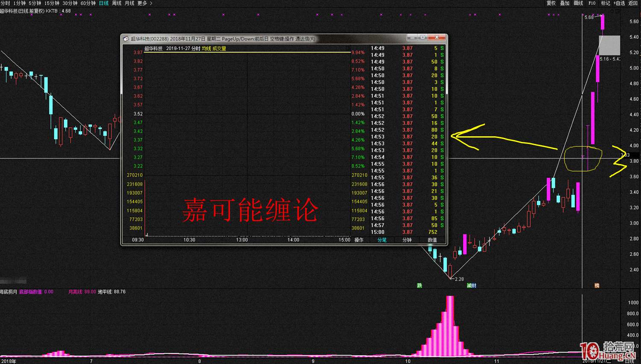The height and width of the screenshot is (364, 641).
Task: Click the 0.00% baseline label in popup
Action: [x=358, y=114]
